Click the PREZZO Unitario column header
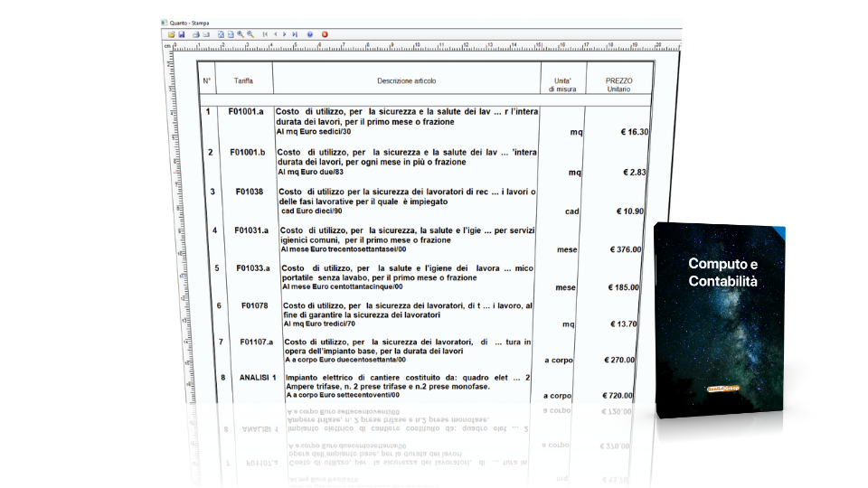868x488 pixels. tap(618, 85)
